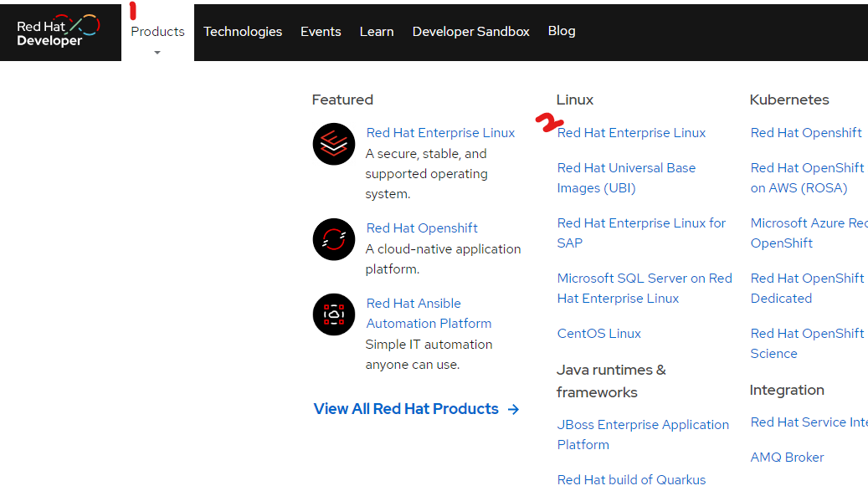
Task: Click the 'Linux' column heading
Action: [574, 100]
